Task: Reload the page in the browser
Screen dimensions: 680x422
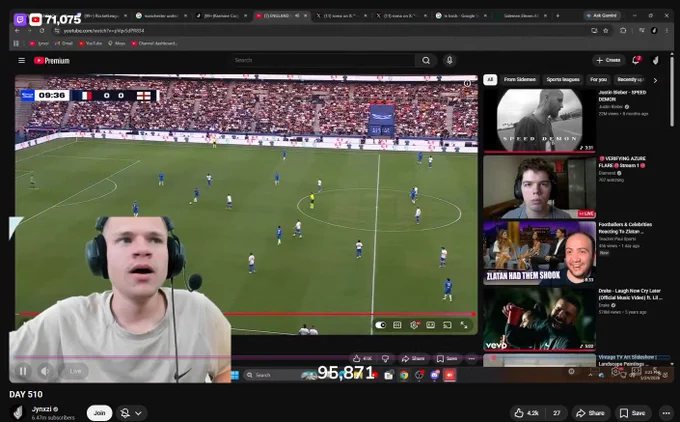Action: tap(42, 31)
